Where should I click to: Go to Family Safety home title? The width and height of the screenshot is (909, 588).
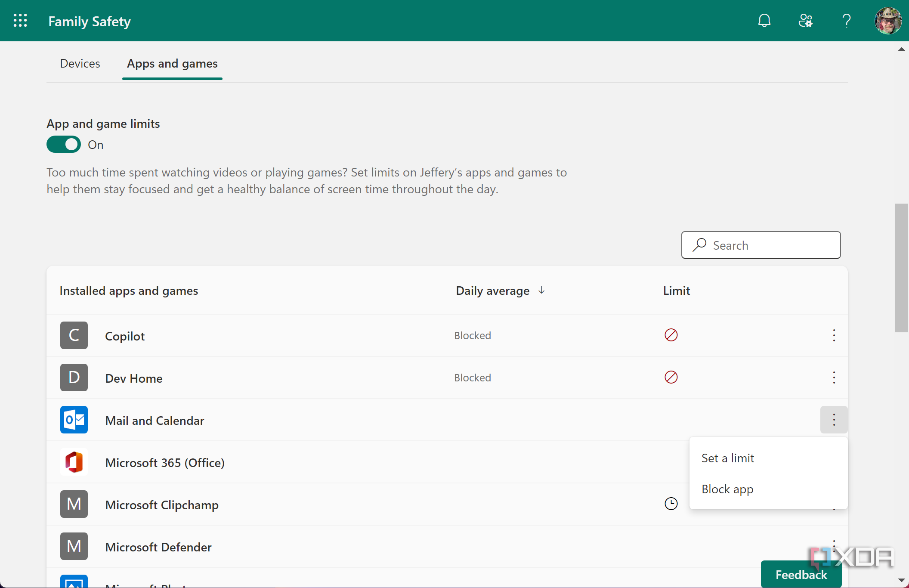coord(90,21)
